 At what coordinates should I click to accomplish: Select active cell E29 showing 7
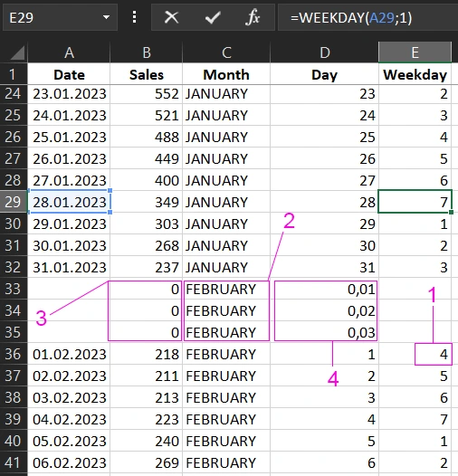click(x=415, y=202)
